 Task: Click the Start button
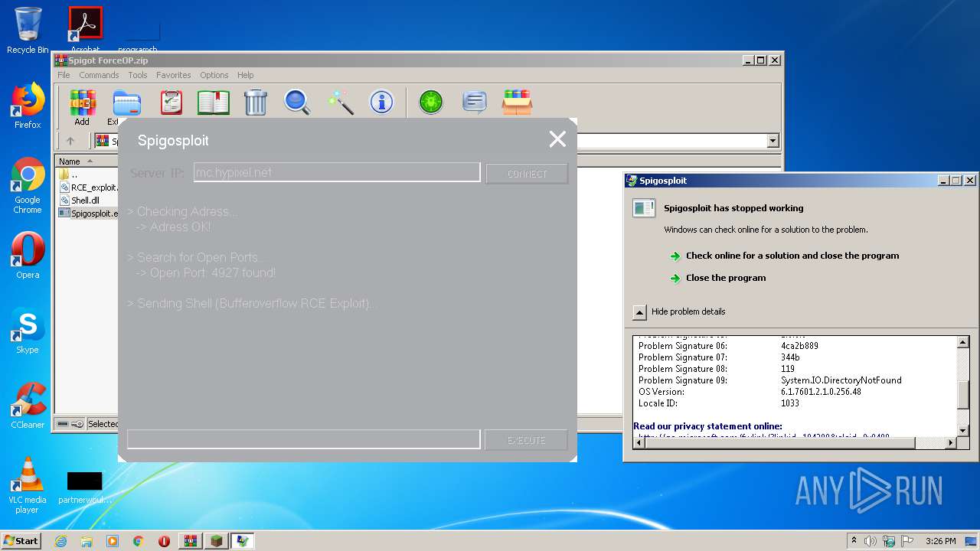pos(21,541)
